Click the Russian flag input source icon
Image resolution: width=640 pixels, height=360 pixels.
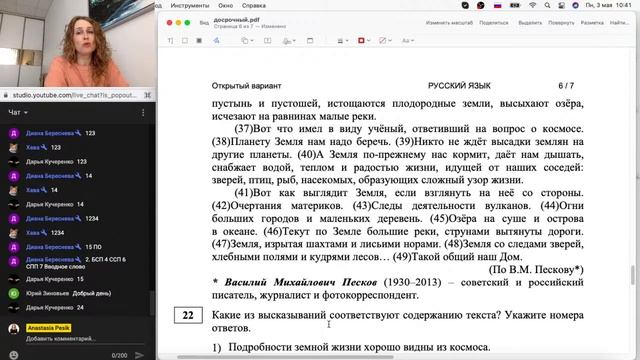pos(497,5)
